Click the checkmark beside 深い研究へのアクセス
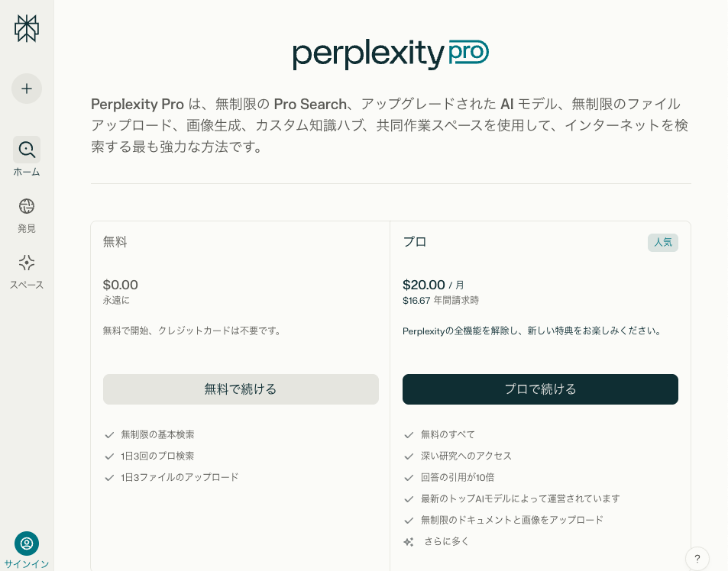This screenshot has width=728, height=571. click(x=409, y=456)
